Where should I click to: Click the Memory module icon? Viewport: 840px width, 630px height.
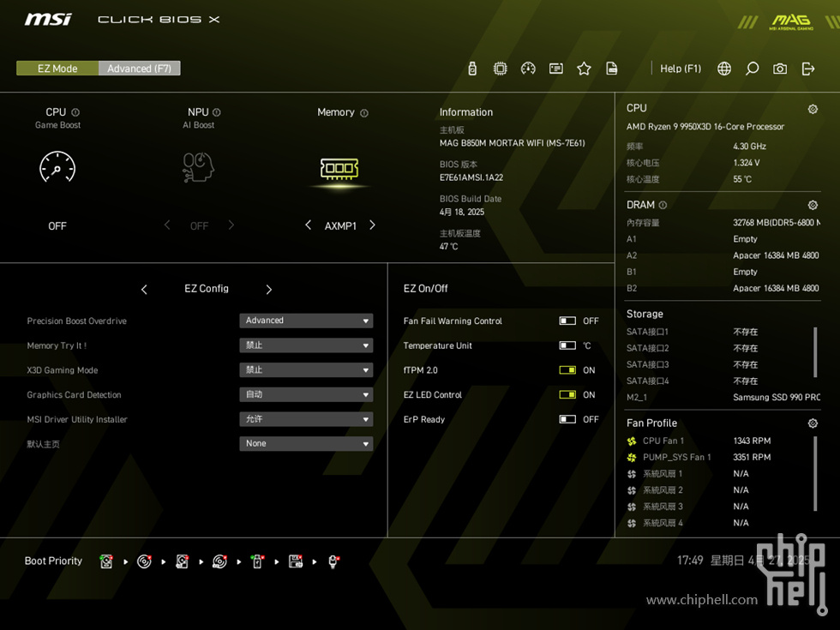click(x=339, y=168)
